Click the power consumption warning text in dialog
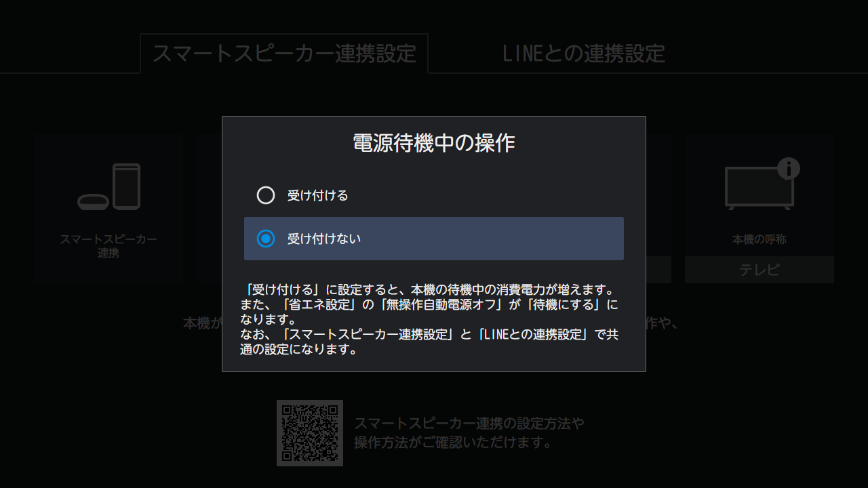Image resolution: width=868 pixels, height=488 pixels. point(430,291)
